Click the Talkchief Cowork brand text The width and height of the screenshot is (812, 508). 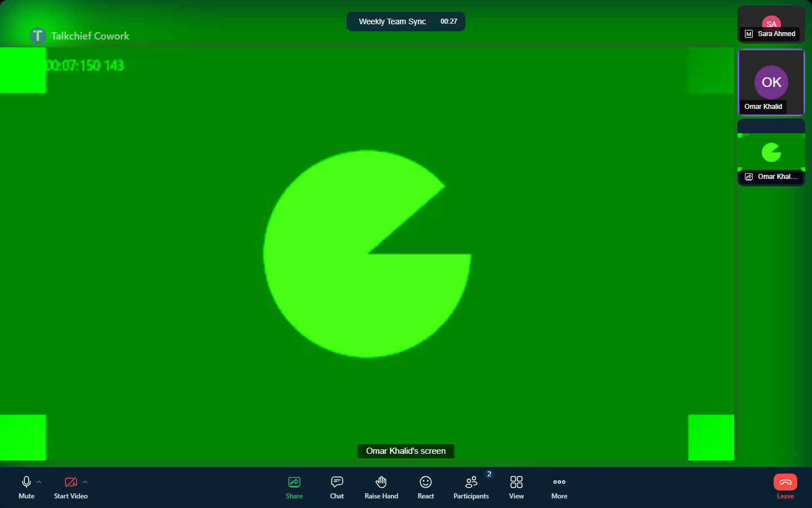(x=90, y=36)
